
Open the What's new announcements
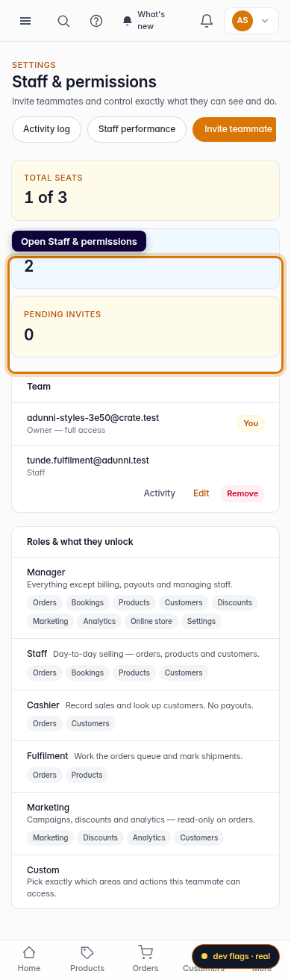coord(145,21)
